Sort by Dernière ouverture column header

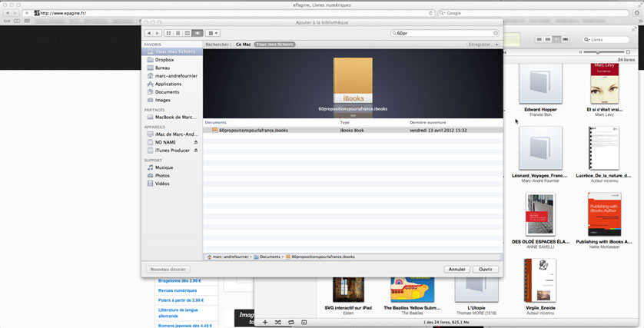click(428, 122)
